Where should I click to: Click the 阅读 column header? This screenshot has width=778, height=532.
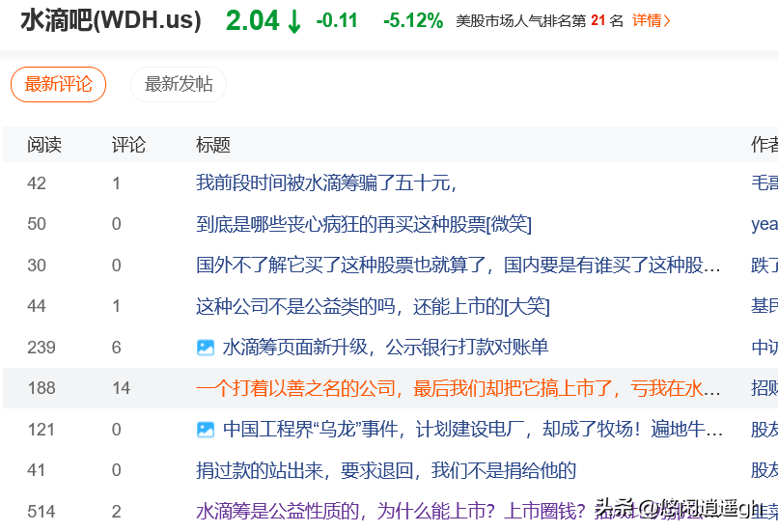[x=44, y=145]
